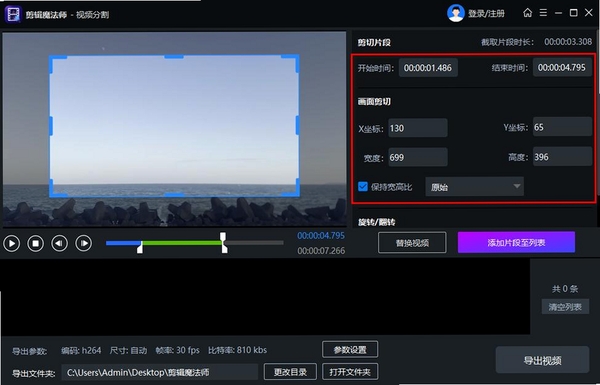This screenshot has height=385, width=600.
Task: Click the 编码: h264 export parameter
Action: 81,350
